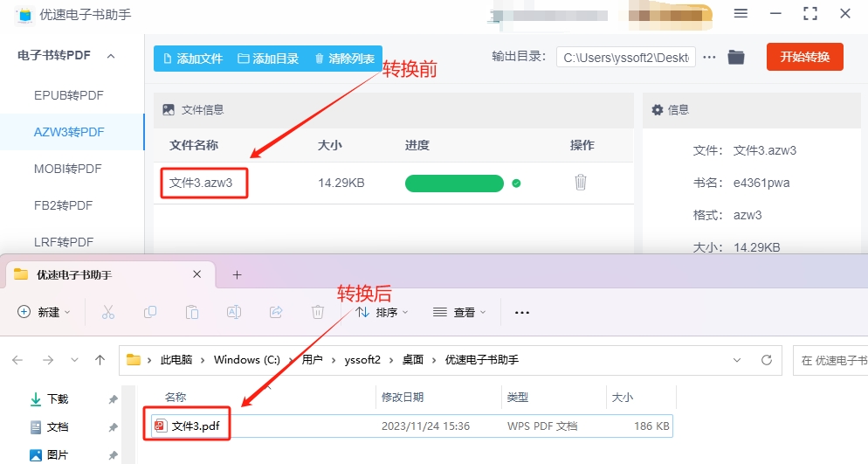The image size is (868, 464).
Task: Open the 新建 dropdown in Explorer
Action: click(44, 312)
